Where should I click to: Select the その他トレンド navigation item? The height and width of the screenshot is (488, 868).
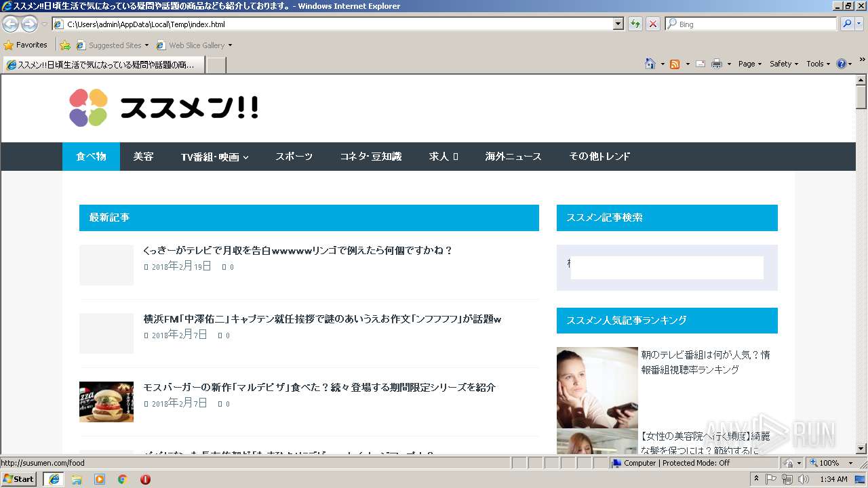[599, 157]
